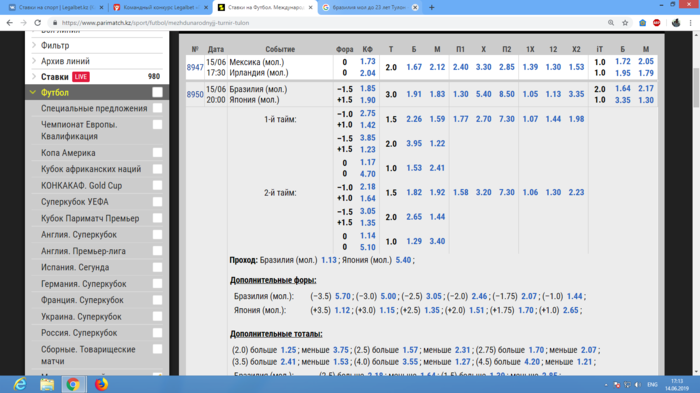Close the Legalbet stavki tab
Viewport: 700px width, 393px height.
[101, 8]
